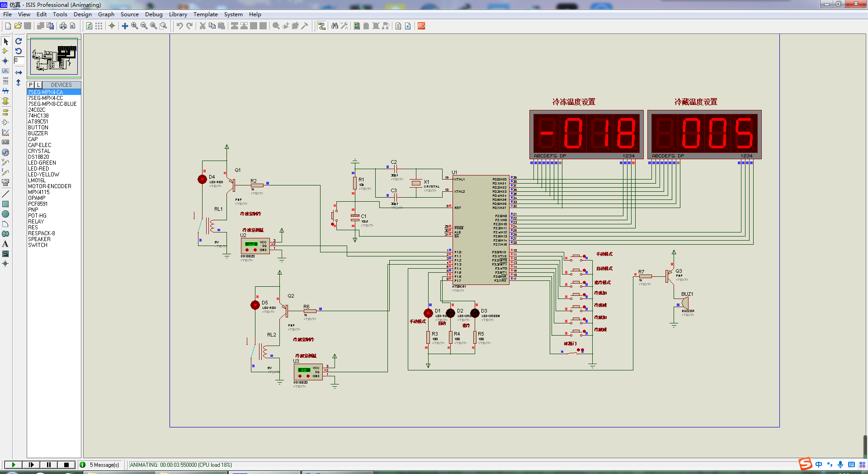The image size is (868, 474).
Task: Run the electrical rules check
Action: [408, 26]
